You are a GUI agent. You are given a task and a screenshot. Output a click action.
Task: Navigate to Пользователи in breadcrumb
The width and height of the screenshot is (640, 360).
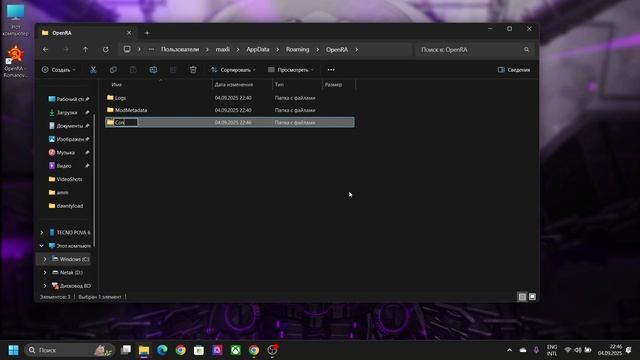(x=180, y=49)
